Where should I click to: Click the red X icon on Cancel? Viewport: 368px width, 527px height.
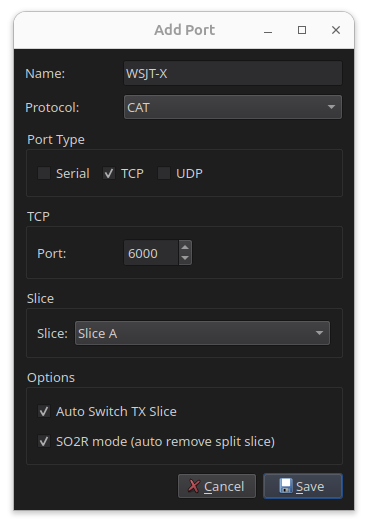coord(194,486)
